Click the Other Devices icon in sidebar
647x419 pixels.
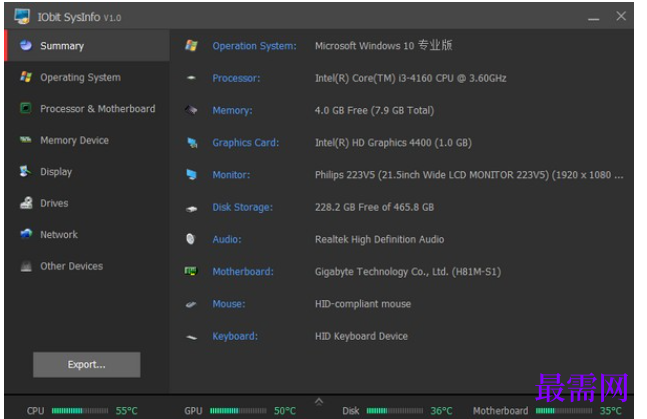pyautogui.click(x=26, y=266)
